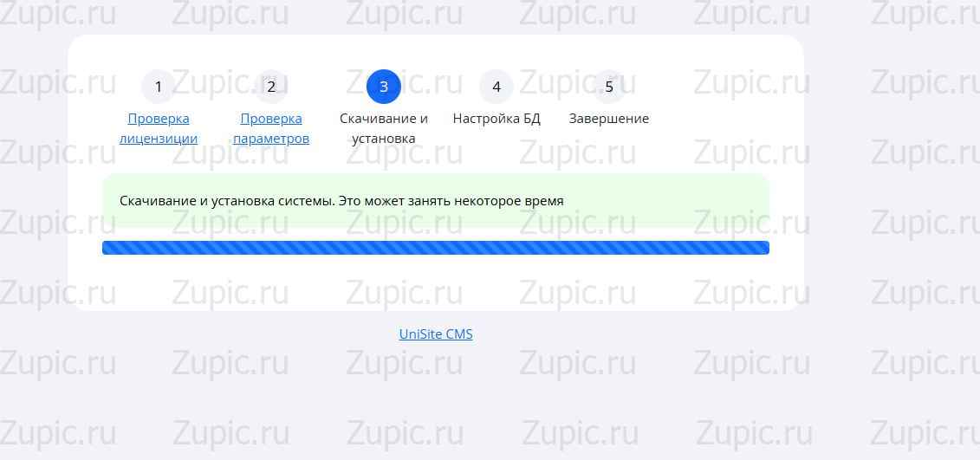Open the UniSite CMS footer link
Screen dimensions: 980x460
pyautogui.click(x=436, y=334)
